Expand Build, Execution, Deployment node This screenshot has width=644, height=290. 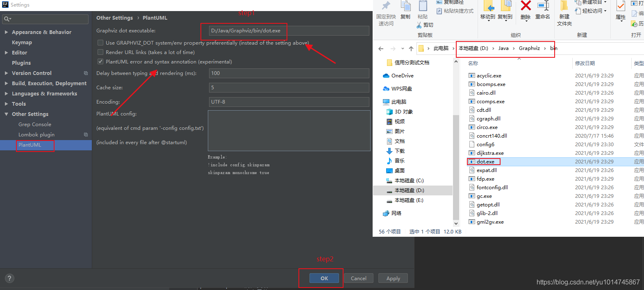[6, 83]
